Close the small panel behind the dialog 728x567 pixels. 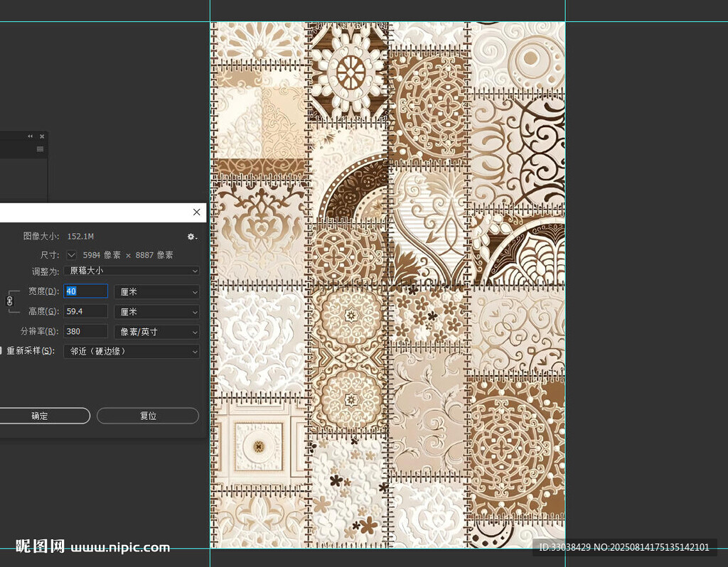click(42, 136)
